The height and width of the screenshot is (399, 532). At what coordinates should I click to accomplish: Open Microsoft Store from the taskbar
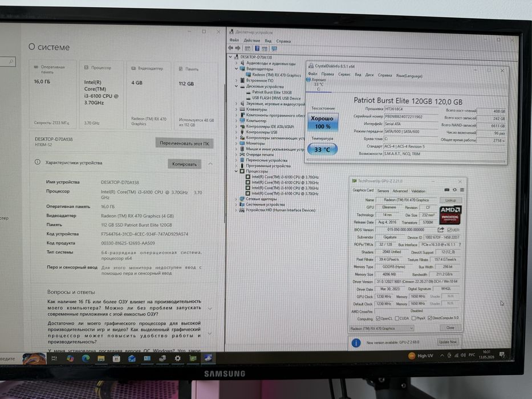[x=116, y=359]
